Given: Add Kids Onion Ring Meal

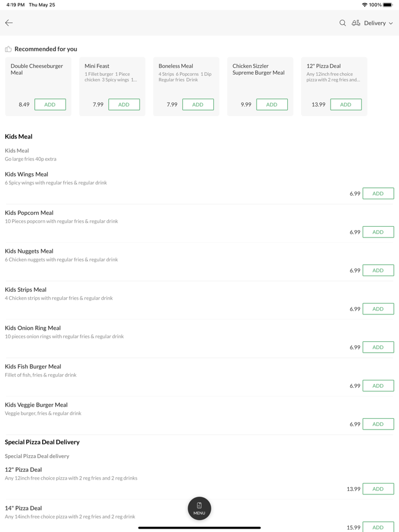Looking at the screenshot, I should click(378, 347).
